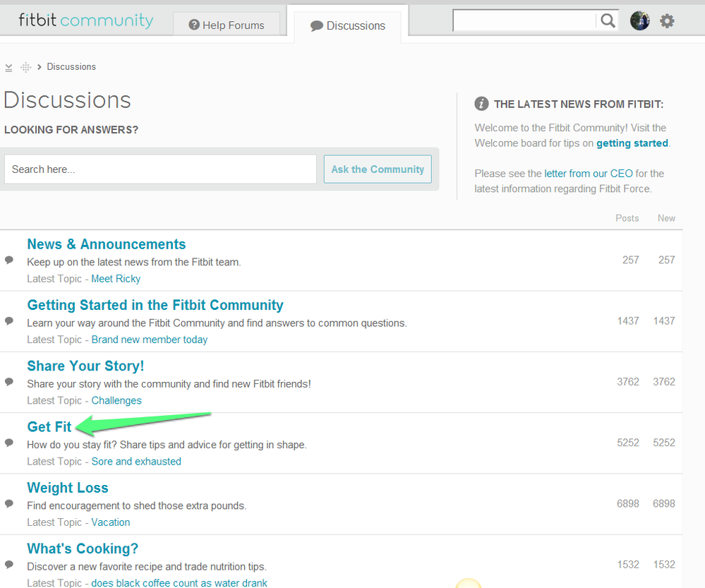Click What's Cooking description about recipes
The width and height of the screenshot is (705, 588).
click(x=147, y=567)
